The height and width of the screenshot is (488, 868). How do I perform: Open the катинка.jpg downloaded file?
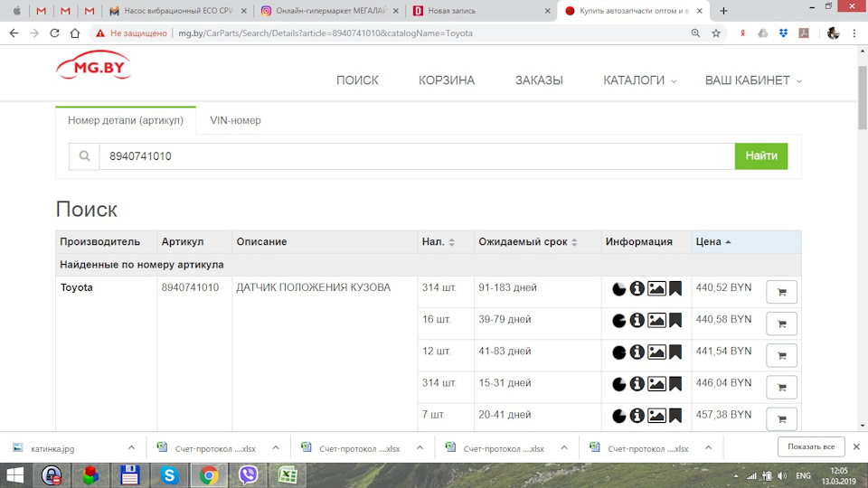tap(52, 449)
